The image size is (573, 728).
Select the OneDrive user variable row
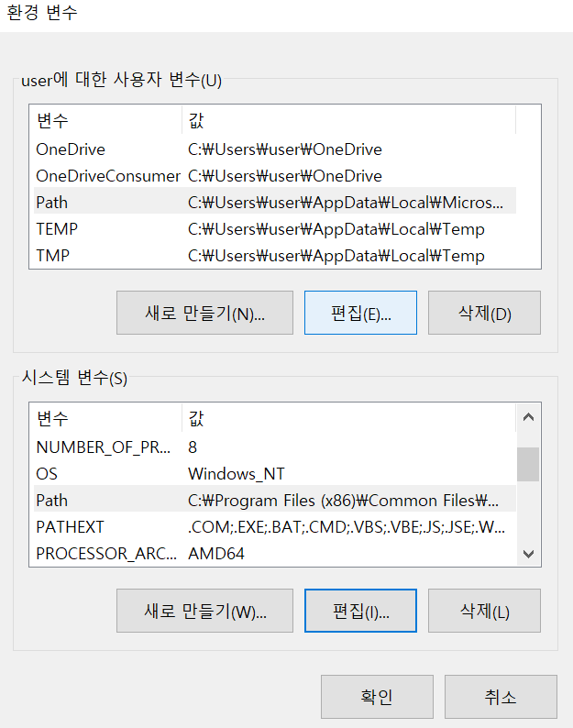pyautogui.click(x=275, y=149)
